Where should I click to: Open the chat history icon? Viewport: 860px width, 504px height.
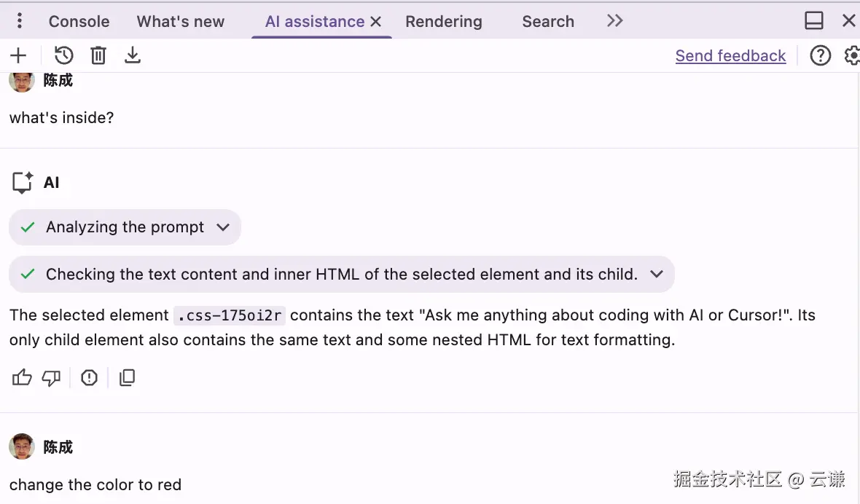(64, 55)
